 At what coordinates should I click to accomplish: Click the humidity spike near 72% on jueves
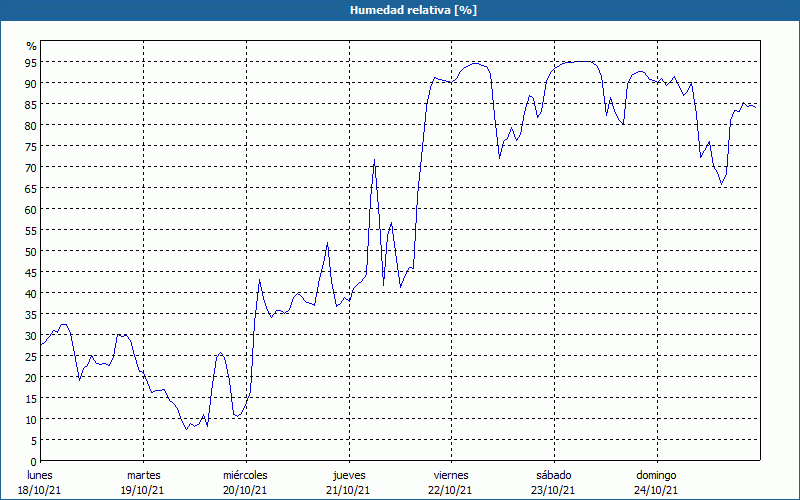tap(374, 160)
